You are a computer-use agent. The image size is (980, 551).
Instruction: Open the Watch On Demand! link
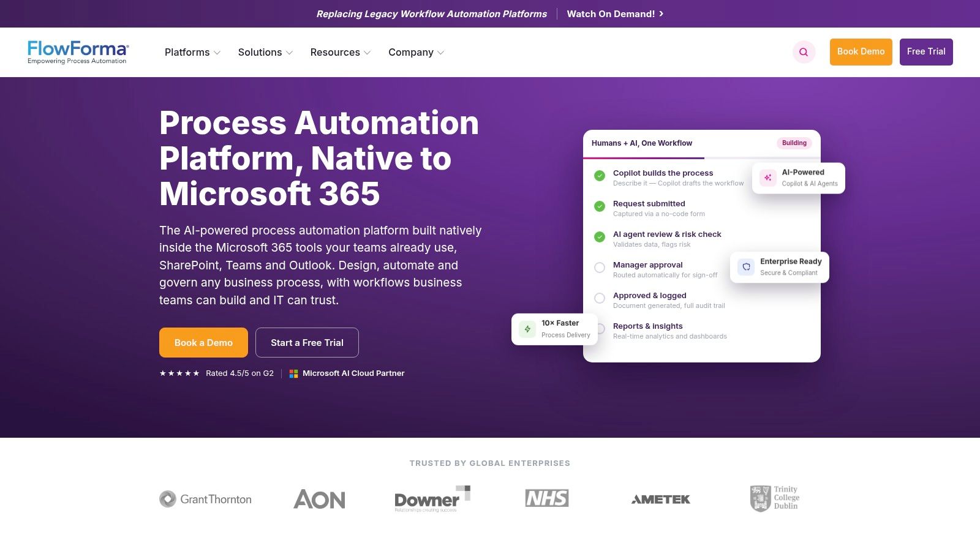pos(615,13)
